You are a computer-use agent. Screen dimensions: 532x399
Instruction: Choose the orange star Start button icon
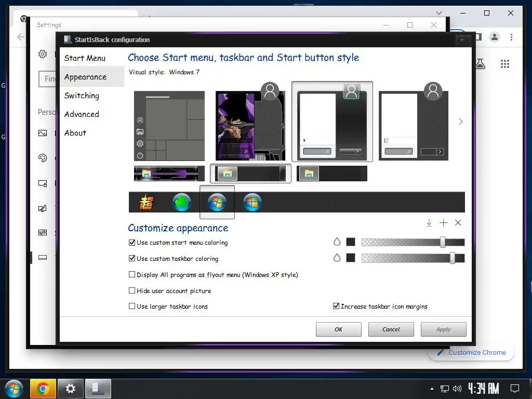(x=146, y=202)
